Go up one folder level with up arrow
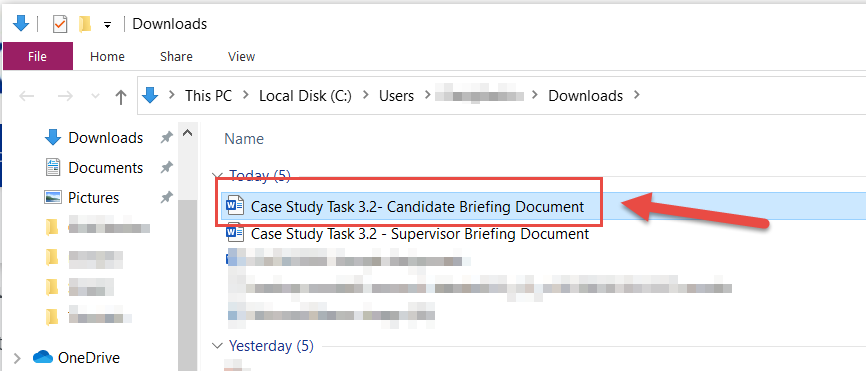 coord(120,97)
